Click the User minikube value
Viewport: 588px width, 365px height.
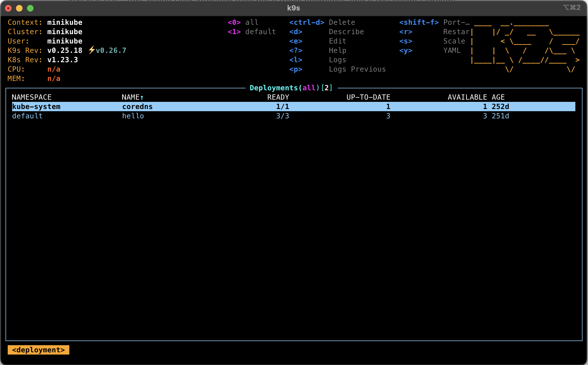(65, 41)
